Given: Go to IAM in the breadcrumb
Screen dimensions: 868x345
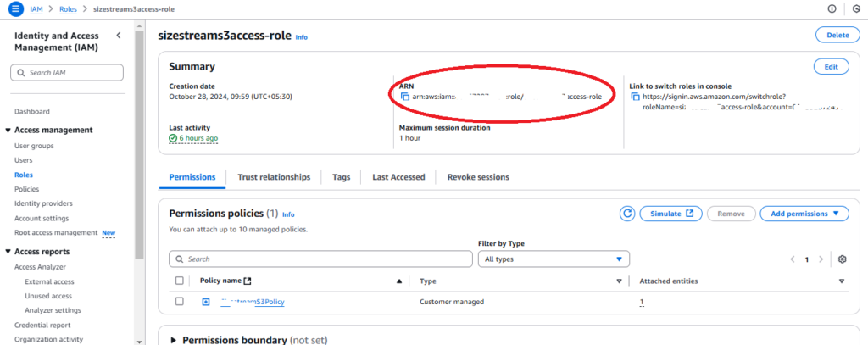Looking at the screenshot, I should pos(36,8).
